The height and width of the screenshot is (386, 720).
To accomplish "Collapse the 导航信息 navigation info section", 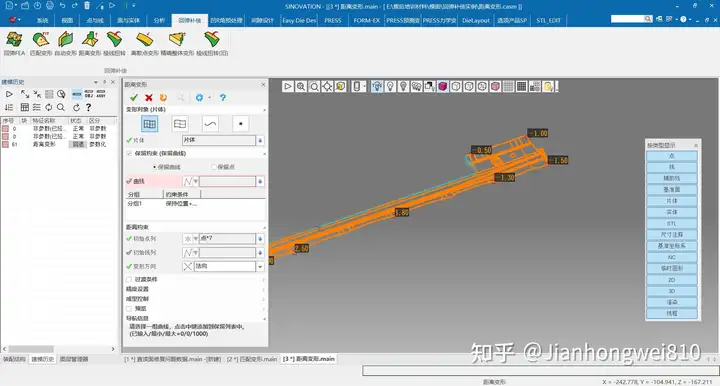I will 195,318.
